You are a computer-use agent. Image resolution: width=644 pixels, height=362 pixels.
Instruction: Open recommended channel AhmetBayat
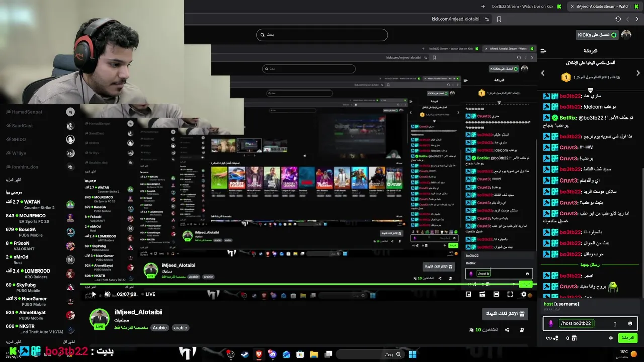pos(40,315)
